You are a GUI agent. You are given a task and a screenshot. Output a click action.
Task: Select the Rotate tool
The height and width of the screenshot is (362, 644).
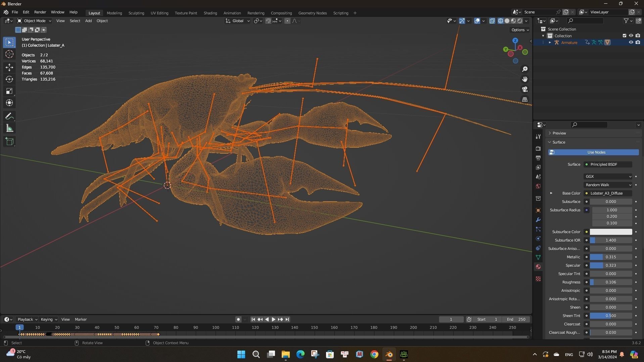9,79
